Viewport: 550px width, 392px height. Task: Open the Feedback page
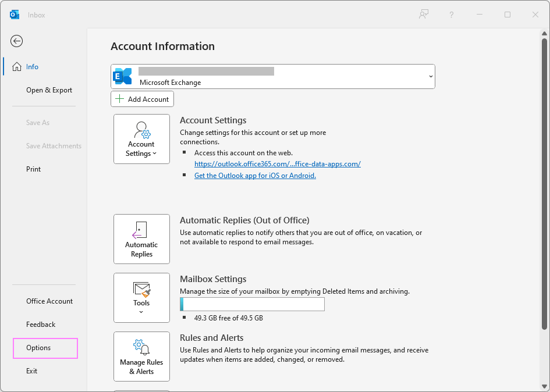(41, 325)
